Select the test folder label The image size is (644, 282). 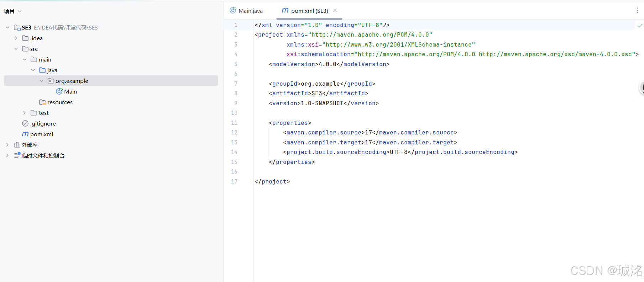coord(44,113)
